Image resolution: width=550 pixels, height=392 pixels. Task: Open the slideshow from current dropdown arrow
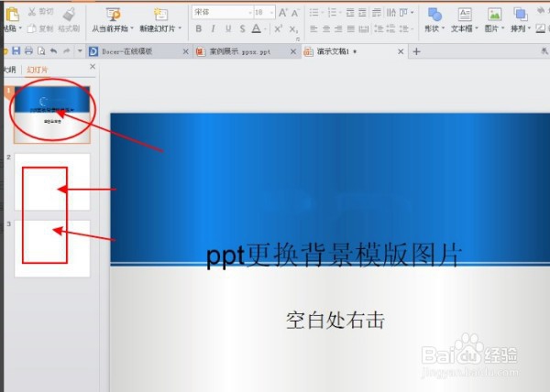[132, 28]
